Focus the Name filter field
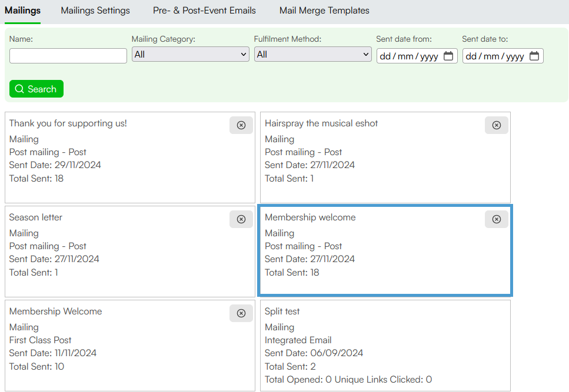The image size is (569, 392). pos(68,56)
